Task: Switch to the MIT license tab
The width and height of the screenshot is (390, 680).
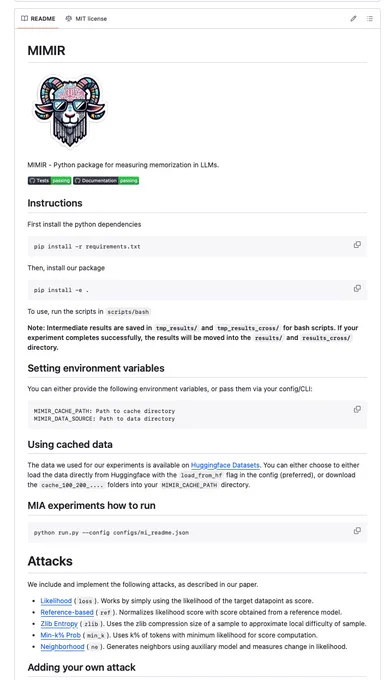Action: click(x=86, y=19)
